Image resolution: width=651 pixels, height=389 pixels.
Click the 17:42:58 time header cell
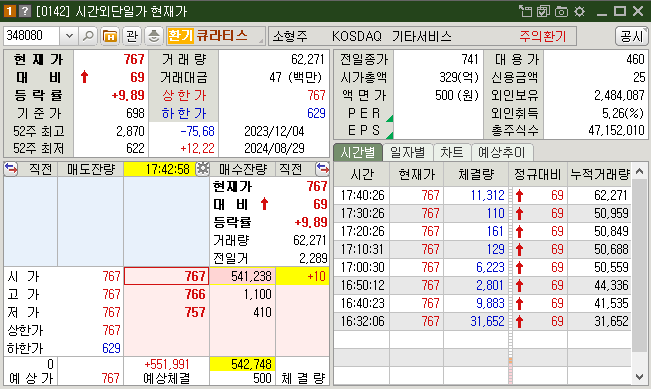(x=159, y=169)
